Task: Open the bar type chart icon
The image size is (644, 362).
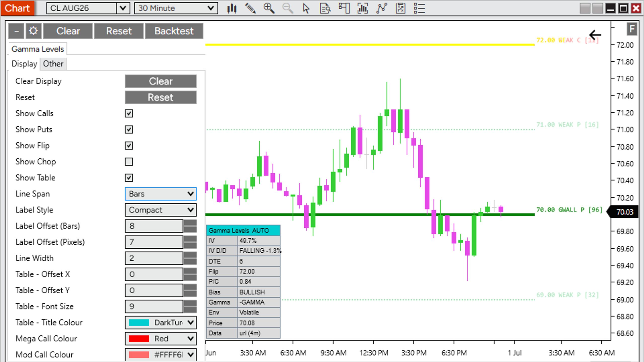Action: point(232,8)
